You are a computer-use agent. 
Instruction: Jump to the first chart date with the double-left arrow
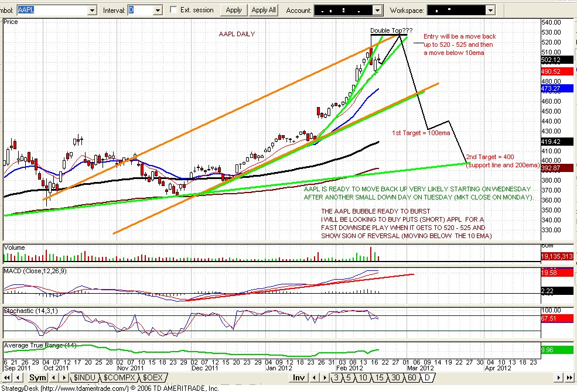(x=6, y=378)
